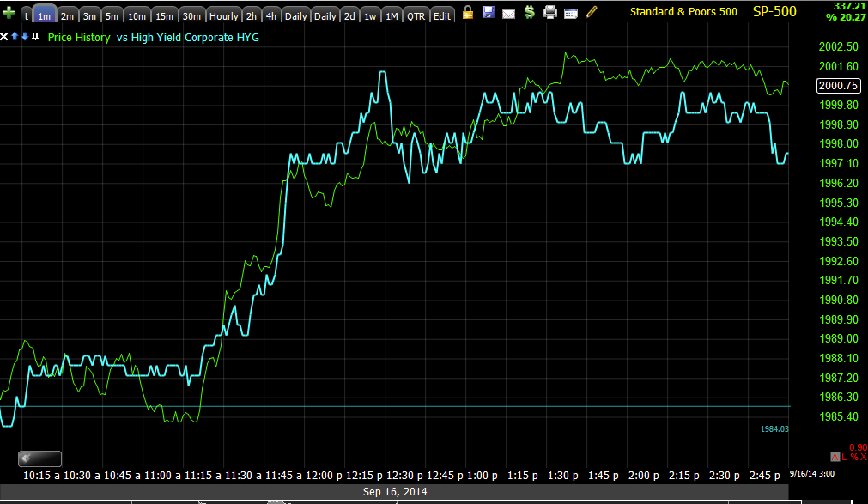Image resolution: width=868 pixels, height=504 pixels.
Task: Click the SP-500 symbol label
Action: click(774, 12)
